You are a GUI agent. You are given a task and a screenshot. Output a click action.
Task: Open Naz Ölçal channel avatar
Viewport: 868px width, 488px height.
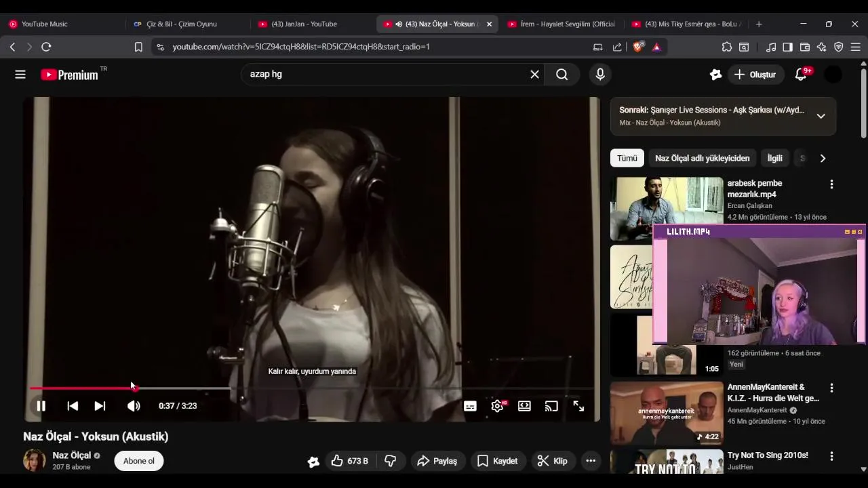[x=35, y=461]
